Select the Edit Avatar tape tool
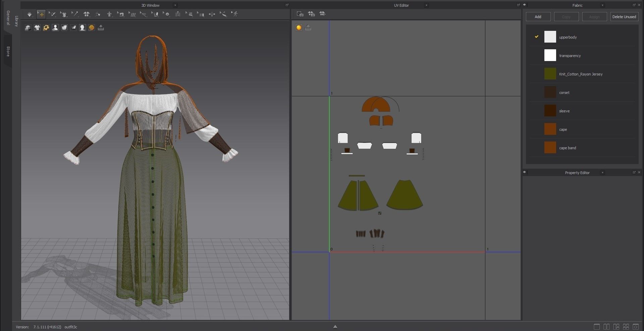 click(x=52, y=14)
